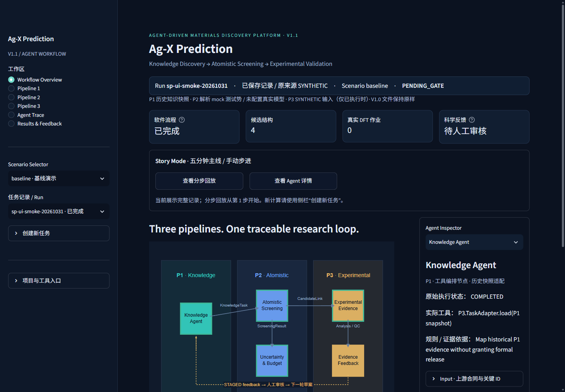Click the 查看分步回放 button
This screenshot has width=565, height=392.
(x=199, y=181)
